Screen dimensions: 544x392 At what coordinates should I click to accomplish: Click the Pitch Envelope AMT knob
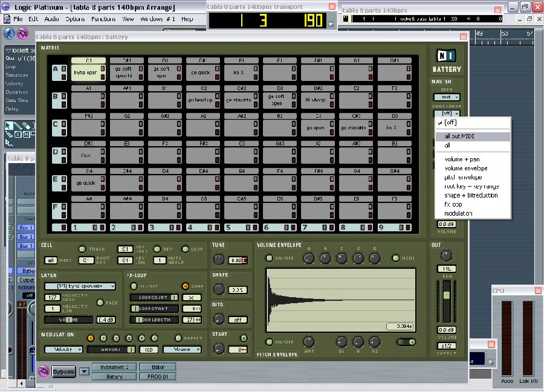click(x=309, y=342)
